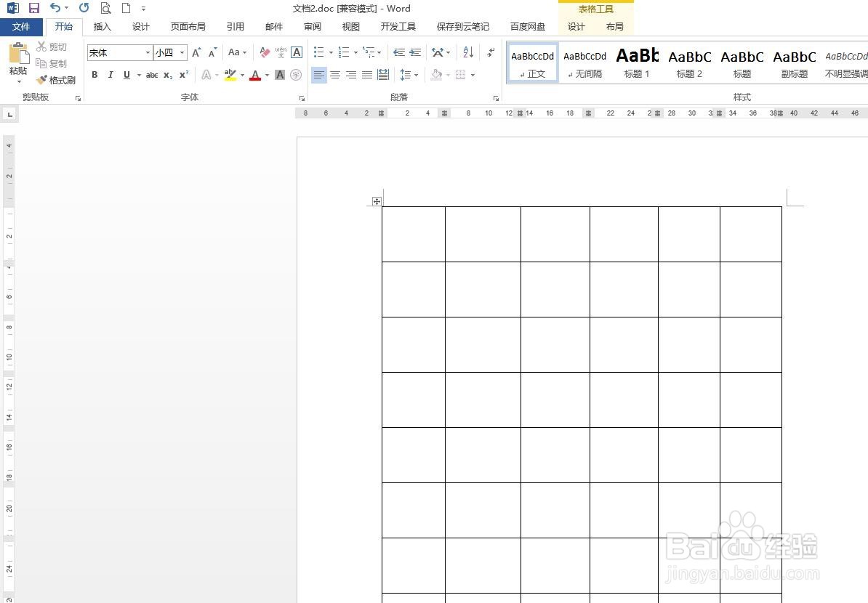Undo the last action

55,8
